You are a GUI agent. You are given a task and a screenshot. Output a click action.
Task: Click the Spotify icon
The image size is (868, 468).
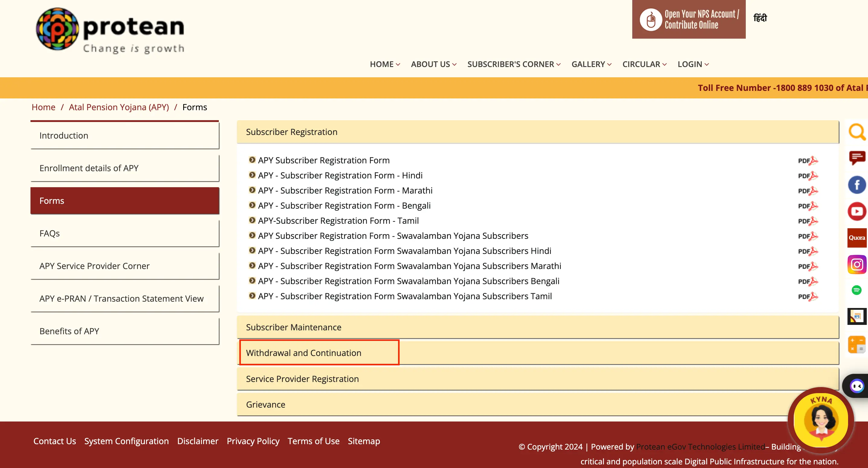(857, 290)
